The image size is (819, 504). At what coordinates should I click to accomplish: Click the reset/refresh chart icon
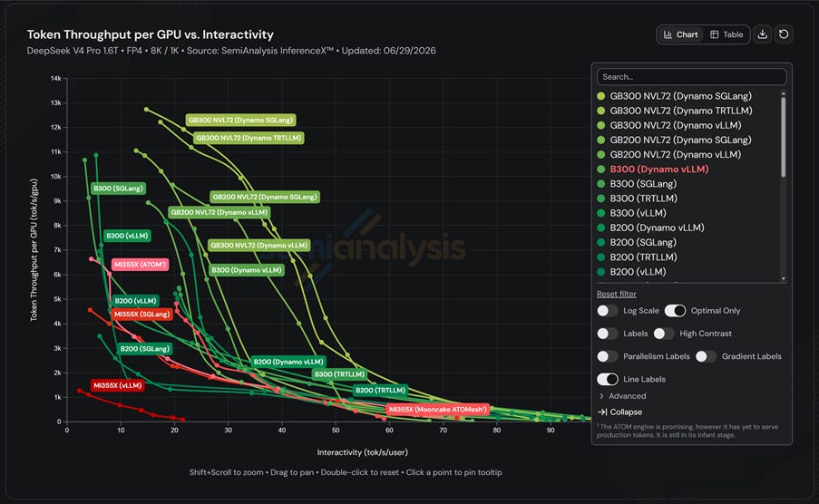[x=784, y=34]
